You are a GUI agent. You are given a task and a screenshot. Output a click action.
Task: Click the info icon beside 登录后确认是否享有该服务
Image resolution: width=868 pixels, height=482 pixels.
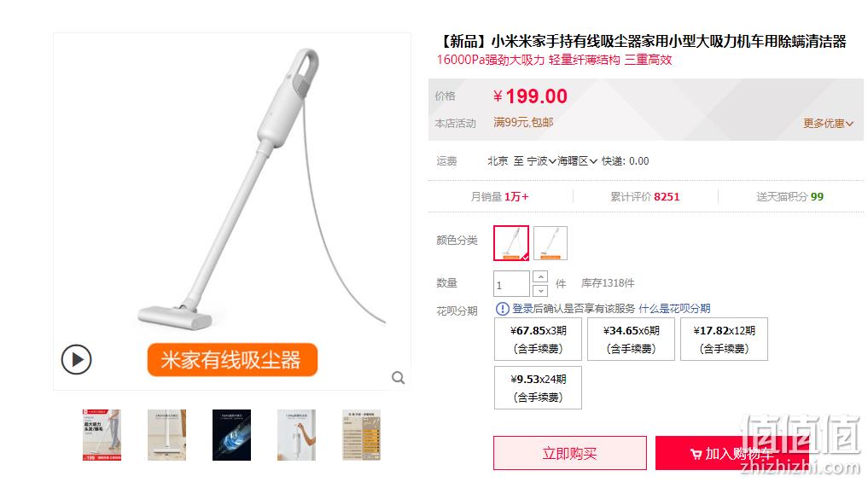(502, 309)
